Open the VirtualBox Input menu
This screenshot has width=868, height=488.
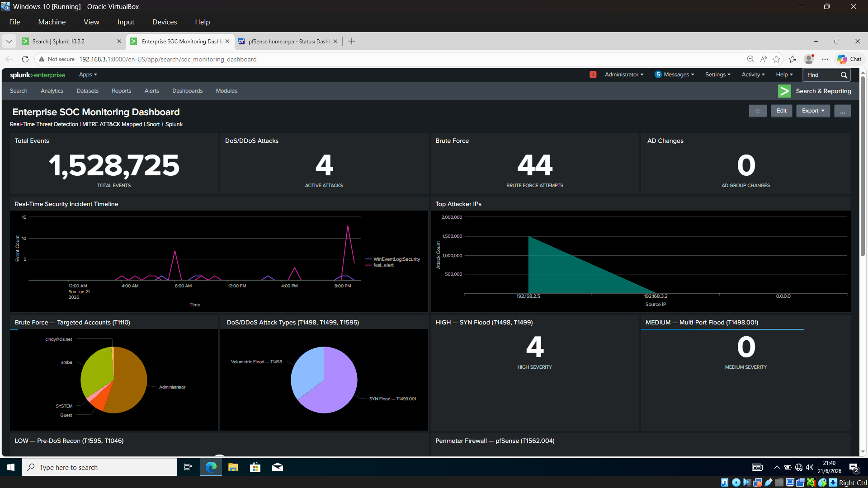pyautogui.click(x=126, y=22)
